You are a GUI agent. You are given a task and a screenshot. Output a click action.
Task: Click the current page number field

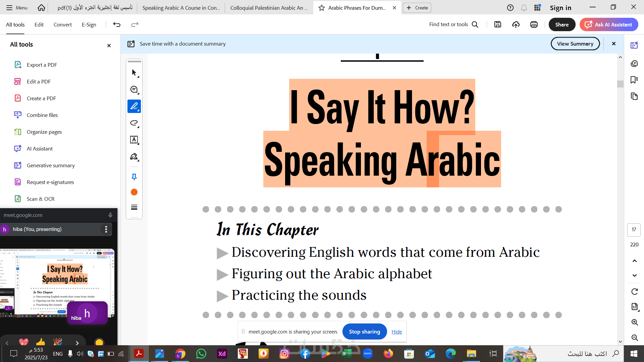[634, 230]
